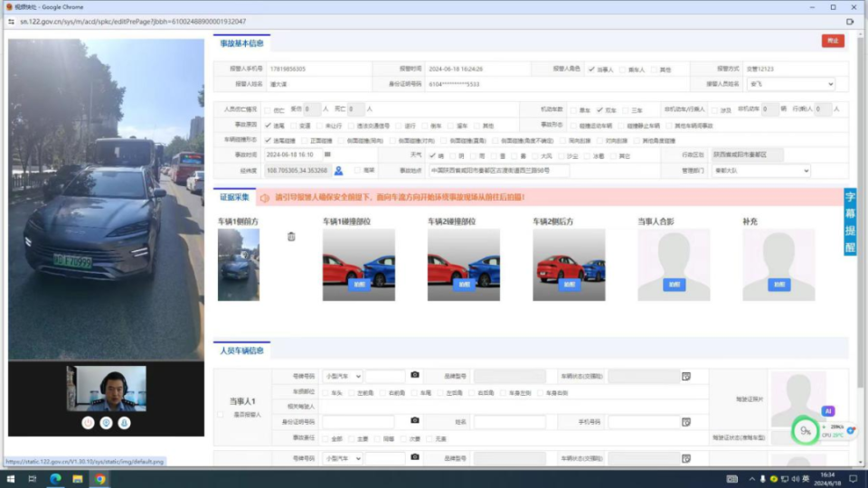The width and height of the screenshot is (868, 488).
Task: Select the 人员车辆信息 tab
Action: coord(242,351)
